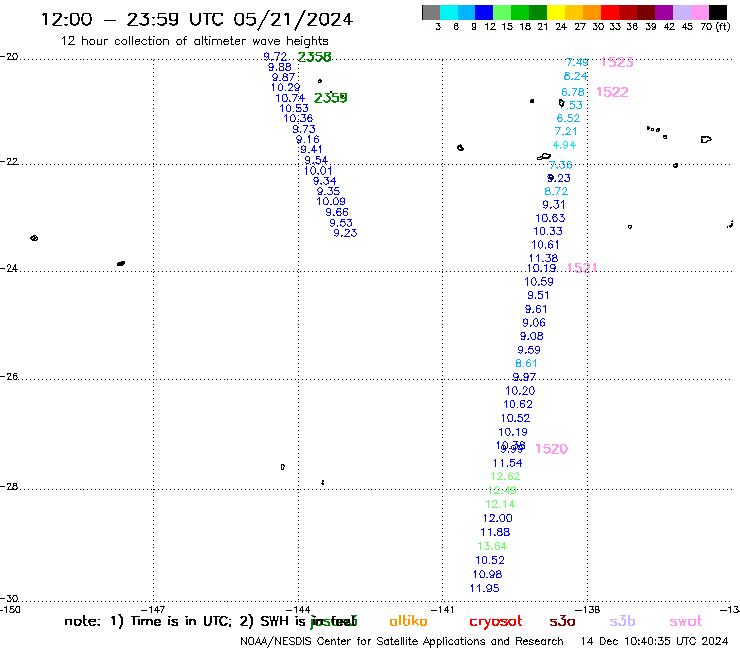
Task: Select the 14 Dec 10:40:35 UTC timestamp
Action: tap(654, 641)
